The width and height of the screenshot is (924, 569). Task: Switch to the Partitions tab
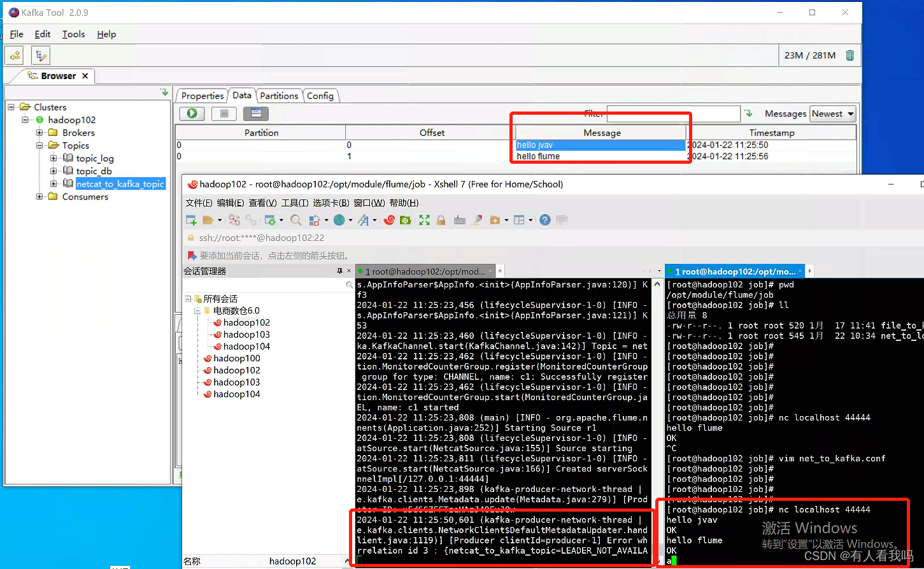click(279, 96)
